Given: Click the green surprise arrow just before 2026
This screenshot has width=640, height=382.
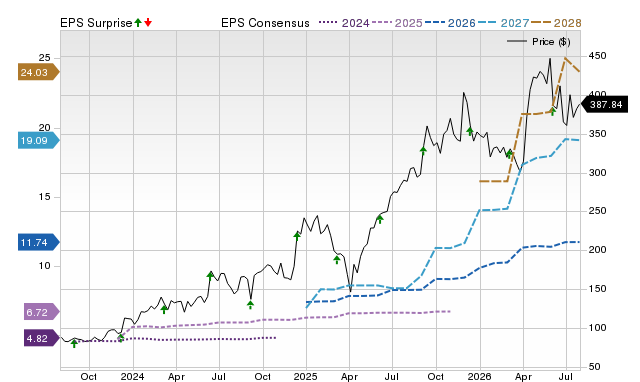Looking at the screenshot, I should [x=470, y=131].
